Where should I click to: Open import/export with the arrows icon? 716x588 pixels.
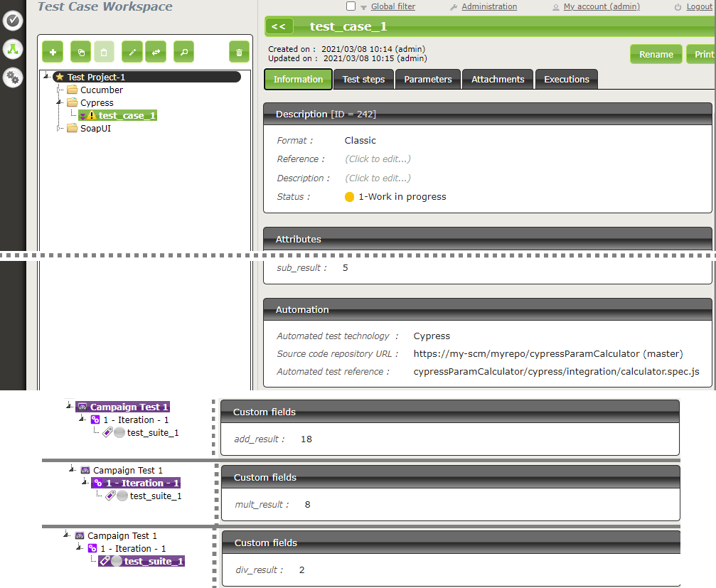[156, 52]
